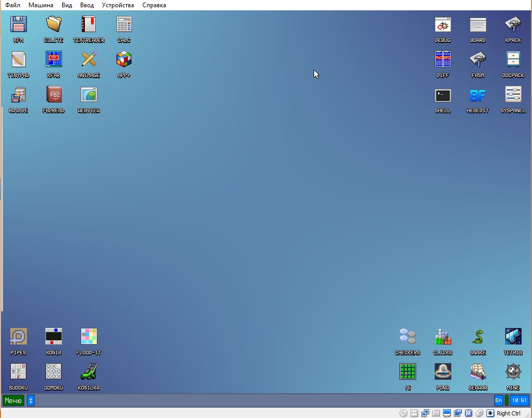Open the MINE minesweeper icon
The width and height of the screenshot is (532, 418).
513,372
